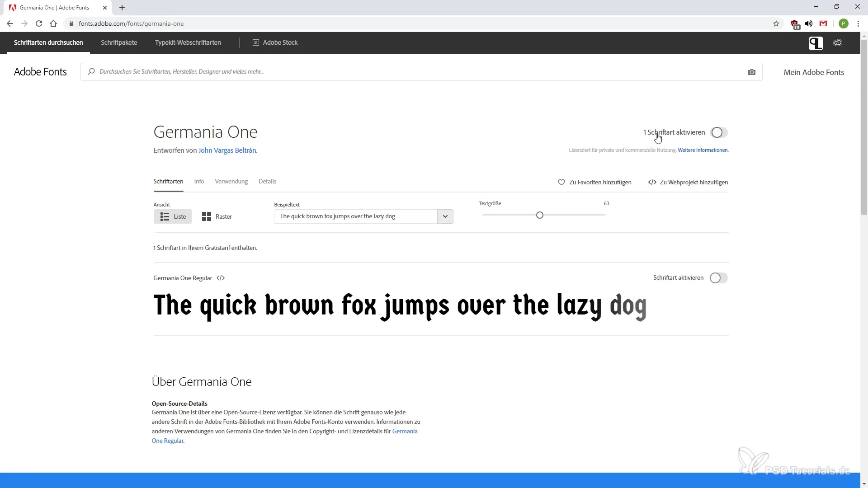Select the Schriftarten tab
The height and width of the screenshot is (488, 868).
point(168,181)
